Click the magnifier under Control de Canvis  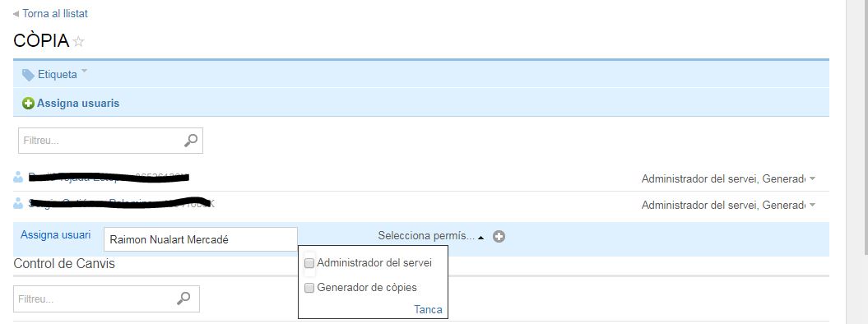[x=183, y=299]
